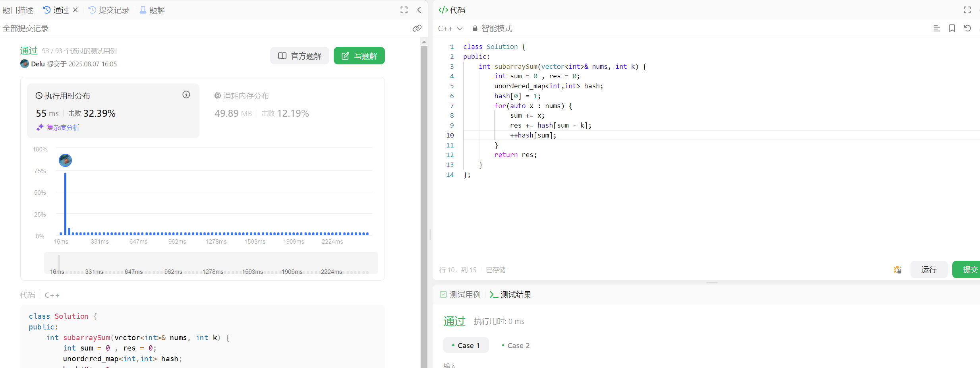Click '行 10, 列 15' status text
Screen dimensions: 980x368
tap(458, 270)
